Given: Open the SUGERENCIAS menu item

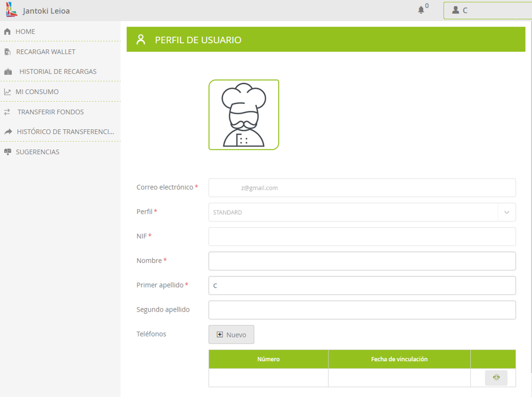Looking at the screenshot, I should (37, 152).
